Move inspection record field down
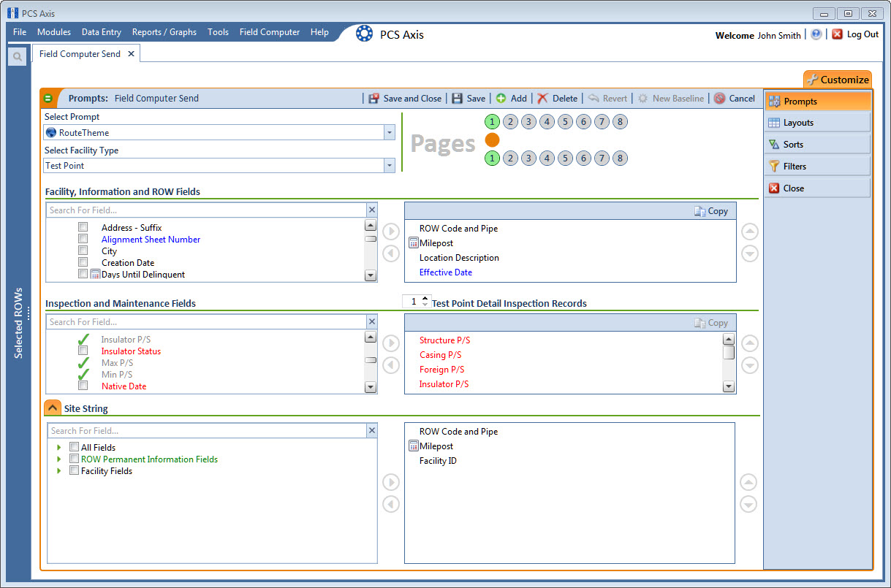The image size is (891, 588). (750, 365)
